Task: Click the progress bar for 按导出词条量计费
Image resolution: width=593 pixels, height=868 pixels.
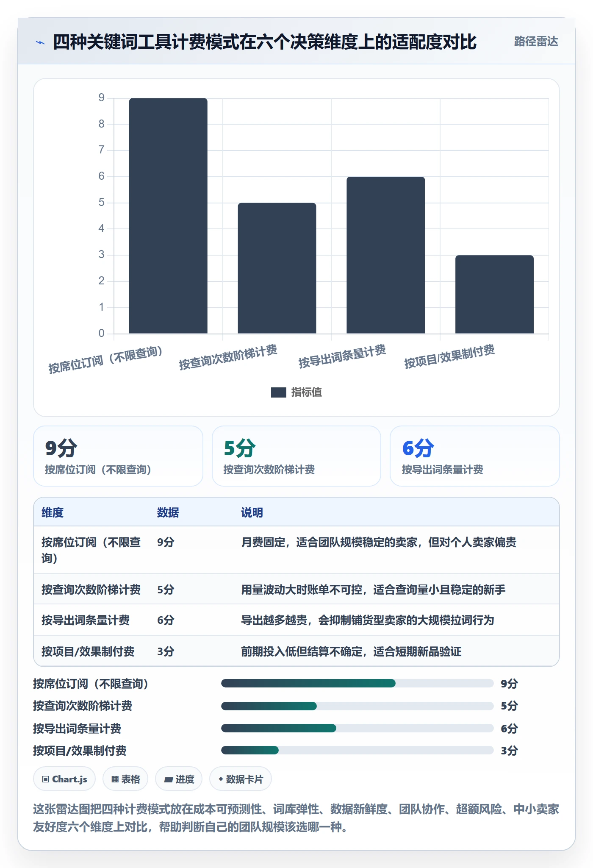Action: click(x=357, y=728)
